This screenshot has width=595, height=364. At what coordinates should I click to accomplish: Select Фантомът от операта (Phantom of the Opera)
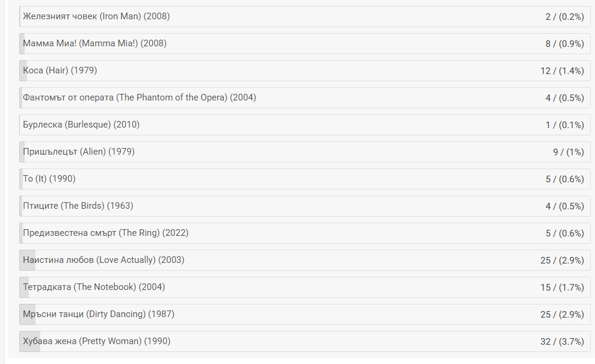pyautogui.click(x=304, y=97)
